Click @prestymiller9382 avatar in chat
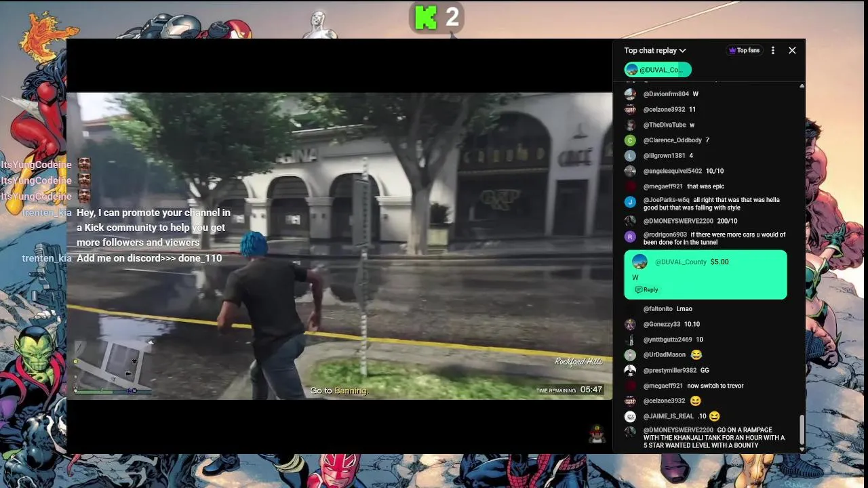 pos(630,370)
